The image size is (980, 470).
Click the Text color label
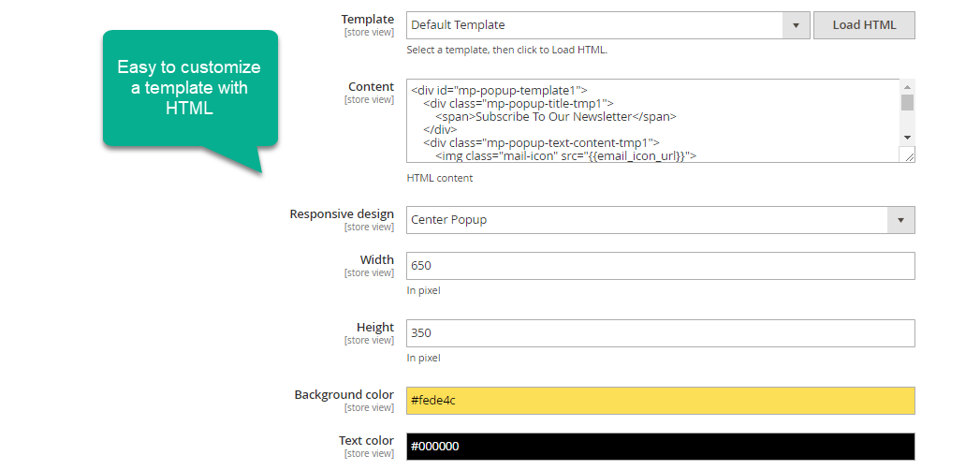pyautogui.click(x=366, y=440)
